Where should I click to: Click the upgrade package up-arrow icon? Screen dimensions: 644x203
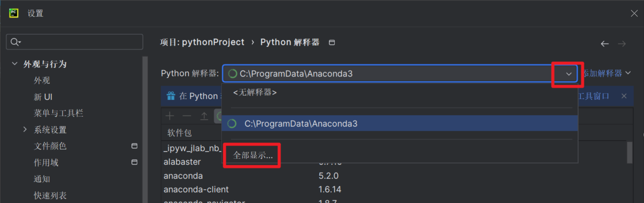pyautogui.click(x=204, y=116)
